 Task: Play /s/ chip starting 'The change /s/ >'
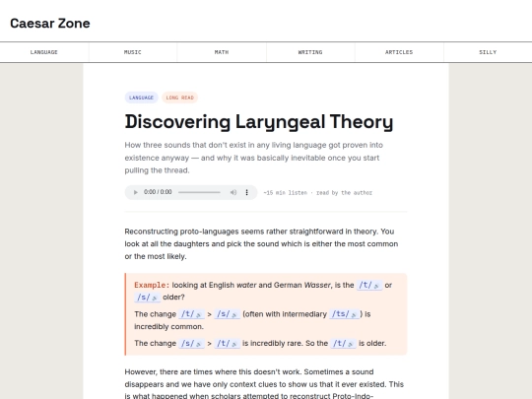click(x=192, y=344)
